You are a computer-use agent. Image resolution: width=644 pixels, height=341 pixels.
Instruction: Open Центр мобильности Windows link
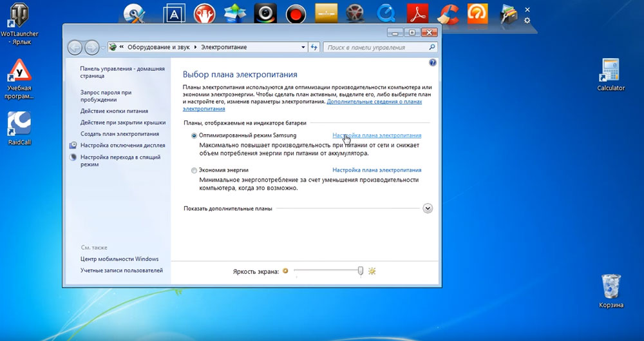(x=120, y=259)
